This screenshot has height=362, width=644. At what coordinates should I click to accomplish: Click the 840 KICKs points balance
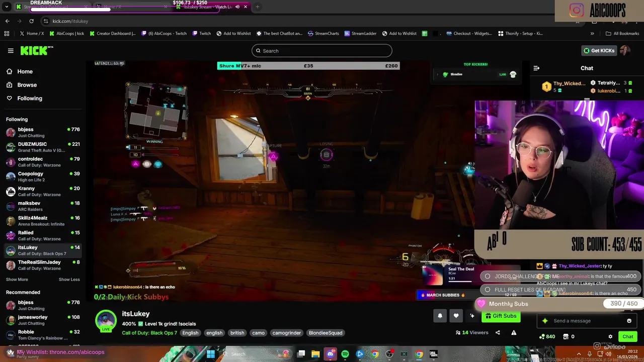pyautogui.click(x=547, y=337)
